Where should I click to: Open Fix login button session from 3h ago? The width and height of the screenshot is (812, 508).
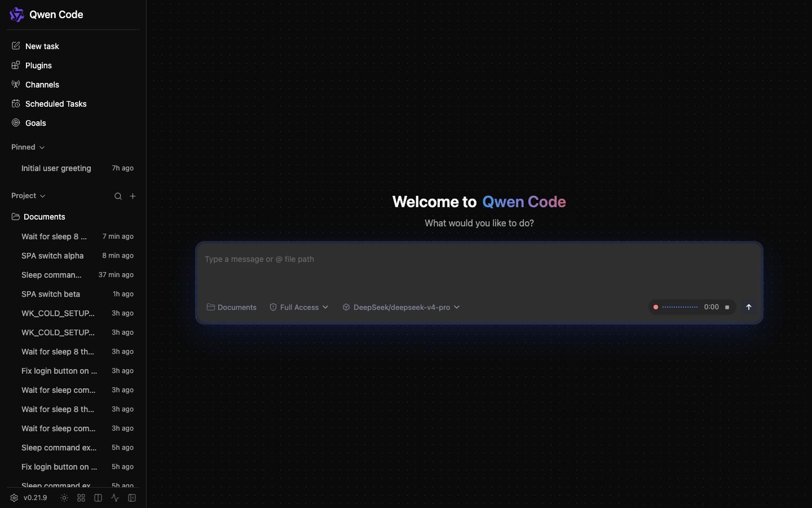point(73,371)
